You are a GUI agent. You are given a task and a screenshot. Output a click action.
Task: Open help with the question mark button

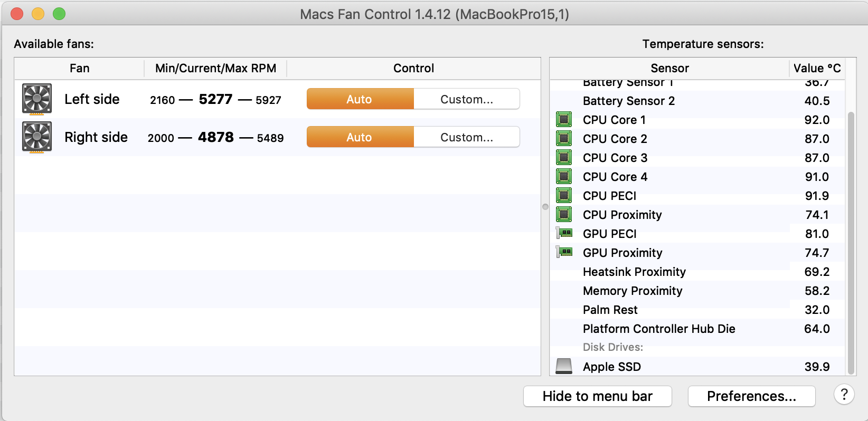click(x=844, y=395)
